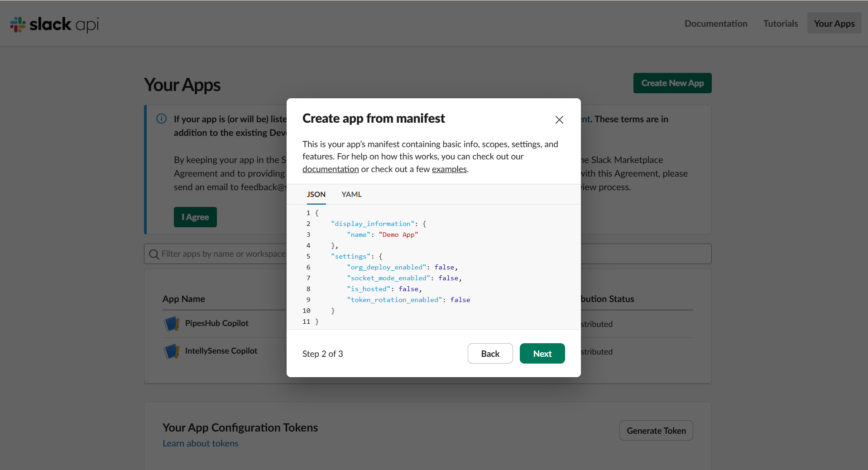Click the "org_deploy_enabled" line in manifest

[402, 267]
